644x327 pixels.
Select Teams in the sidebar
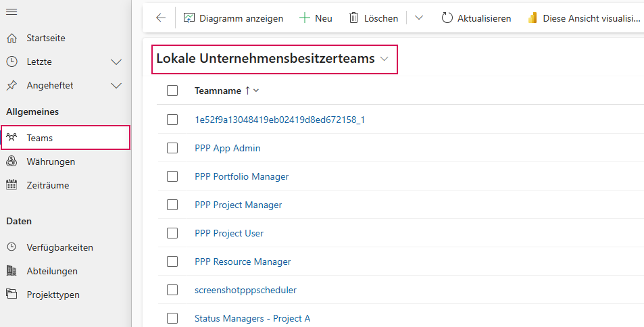tap(66, 138)
